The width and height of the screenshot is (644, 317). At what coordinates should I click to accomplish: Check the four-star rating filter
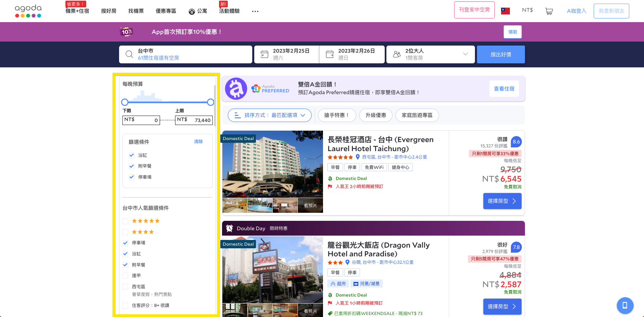point(125,232)
